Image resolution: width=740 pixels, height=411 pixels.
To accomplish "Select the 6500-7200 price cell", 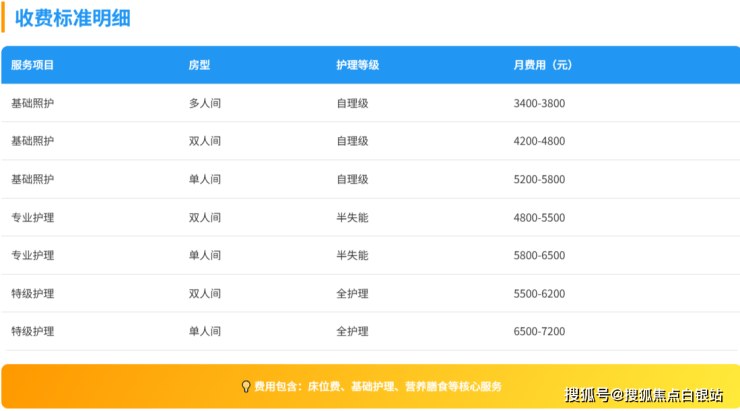I will click(x=539, y=331).
